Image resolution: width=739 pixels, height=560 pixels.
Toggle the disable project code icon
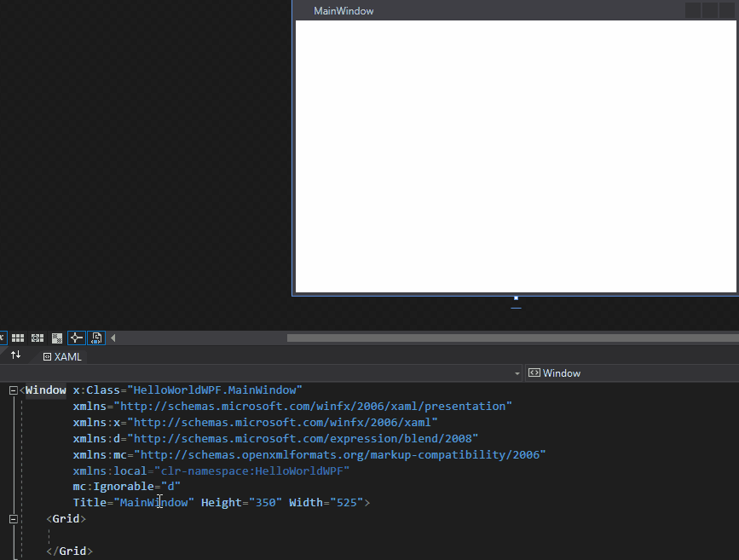96,338
